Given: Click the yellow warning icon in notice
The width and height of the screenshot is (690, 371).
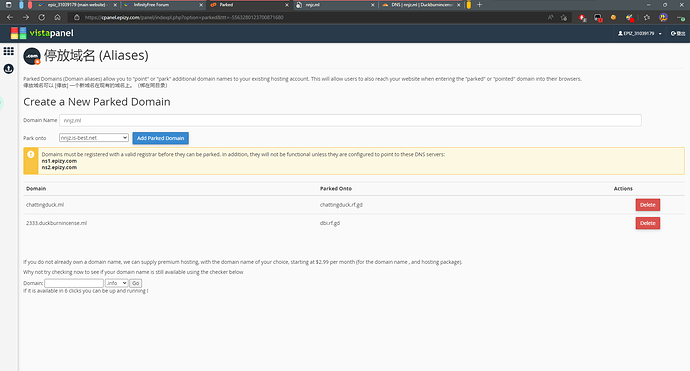Looking at the screenshot, I should pyautogui.click(x=31, y=154).
